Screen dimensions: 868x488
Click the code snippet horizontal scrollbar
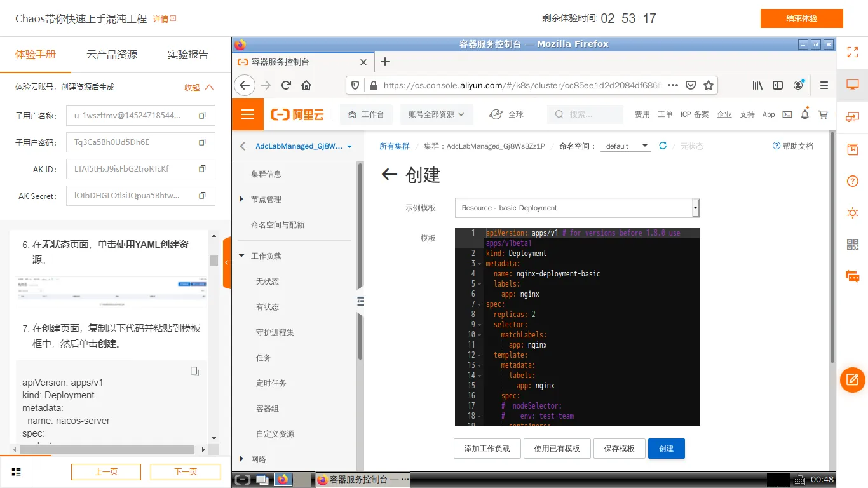105,449
